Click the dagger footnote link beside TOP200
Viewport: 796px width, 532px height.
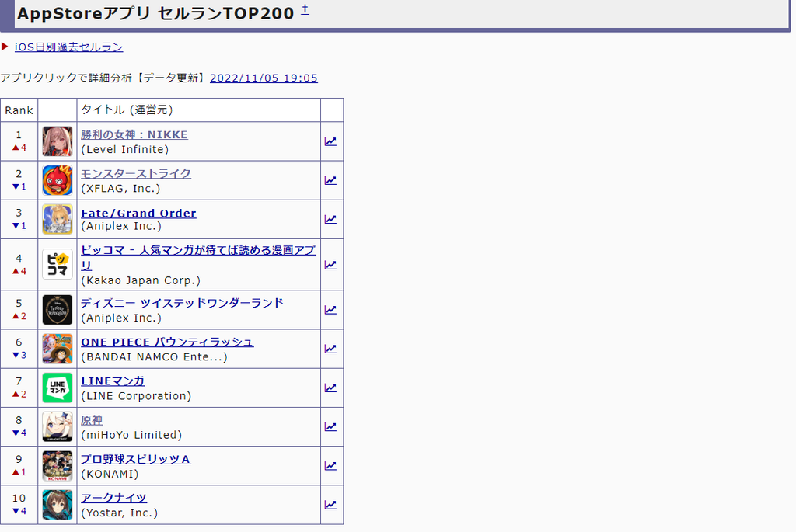point(305,9)
